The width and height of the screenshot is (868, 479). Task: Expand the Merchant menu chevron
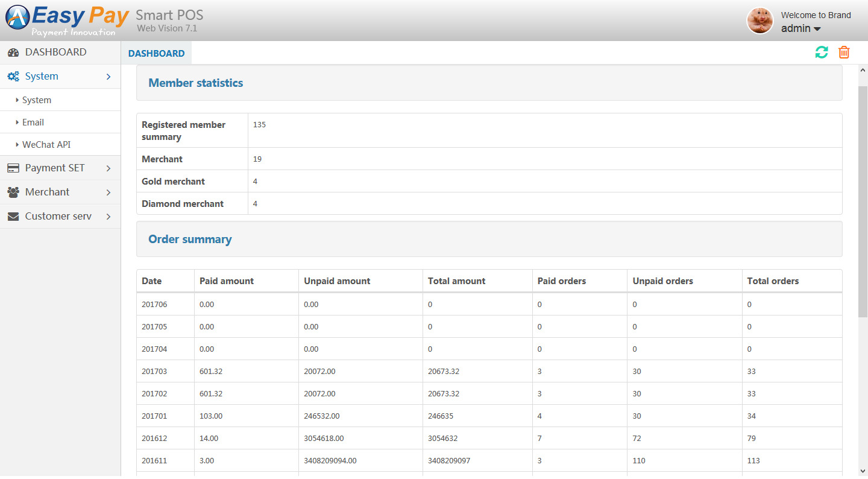click(x=108, y=192)
